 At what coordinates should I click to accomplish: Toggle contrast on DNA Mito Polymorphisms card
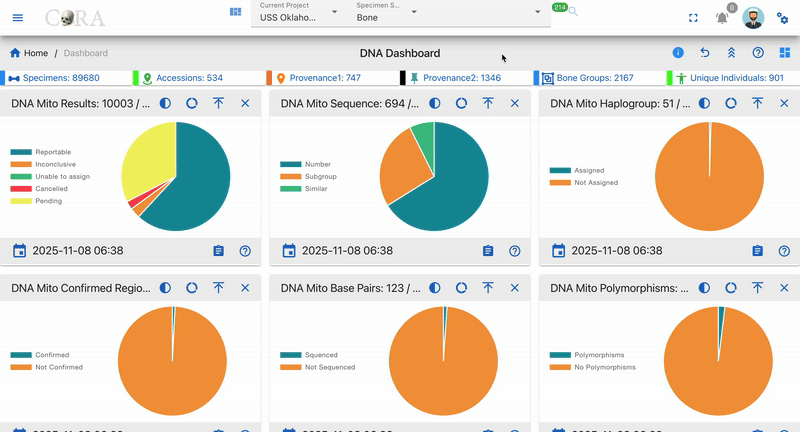(704, 288)
